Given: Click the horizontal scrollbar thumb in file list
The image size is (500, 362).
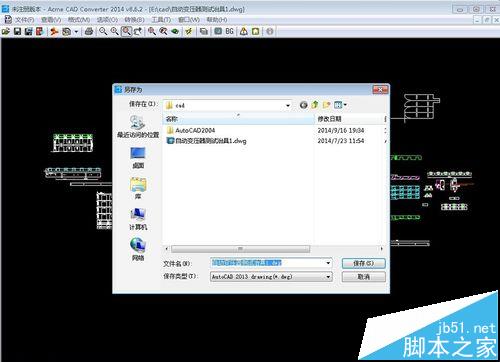Looking at the screenshot, I should pos(240,249).
